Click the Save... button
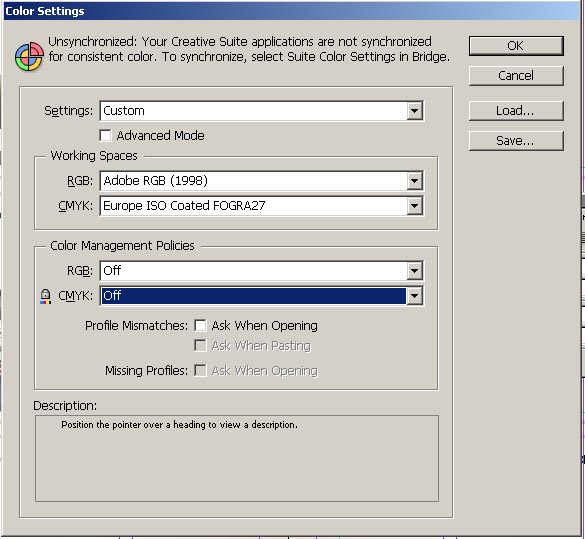Screen dimensions: 585x539 click(x=516, y=141)
